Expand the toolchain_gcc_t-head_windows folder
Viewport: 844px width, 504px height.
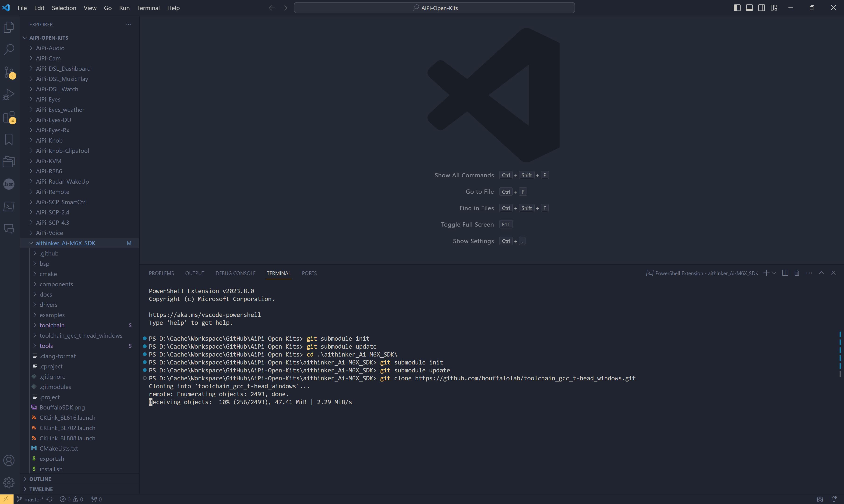pyautogui.click(x=80, y=336)
